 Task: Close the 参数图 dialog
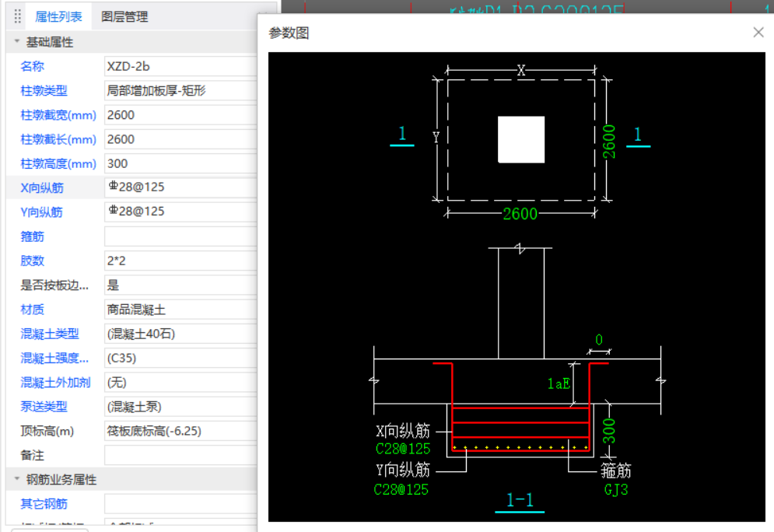point(758,33)
